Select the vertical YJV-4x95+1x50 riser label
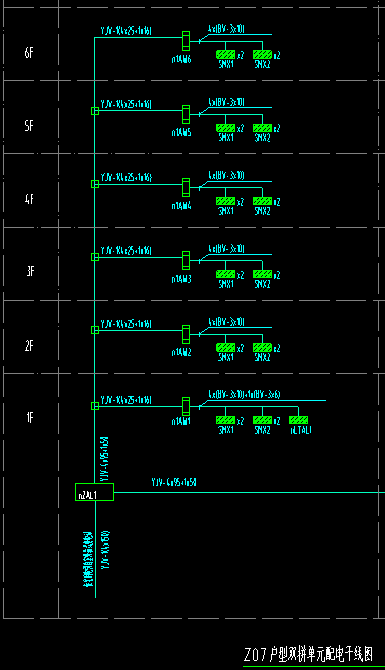 (x=105, y=459)
